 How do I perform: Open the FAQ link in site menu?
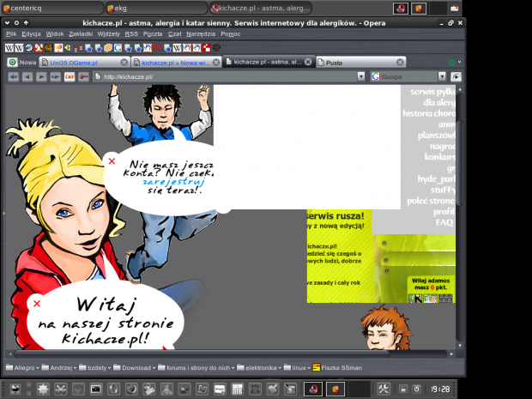[x=444, y=222]
